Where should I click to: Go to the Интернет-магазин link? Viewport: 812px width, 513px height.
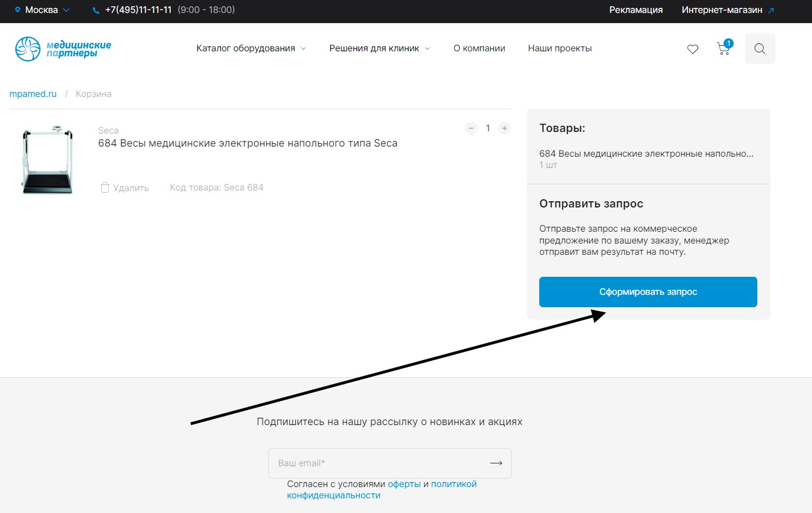[x=722, y=10]
